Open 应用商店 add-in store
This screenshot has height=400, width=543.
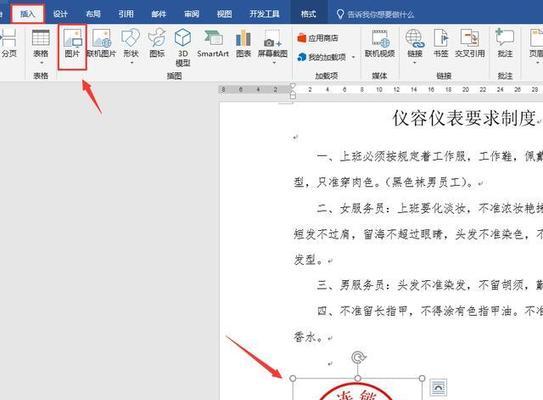[x=318, y=38]
